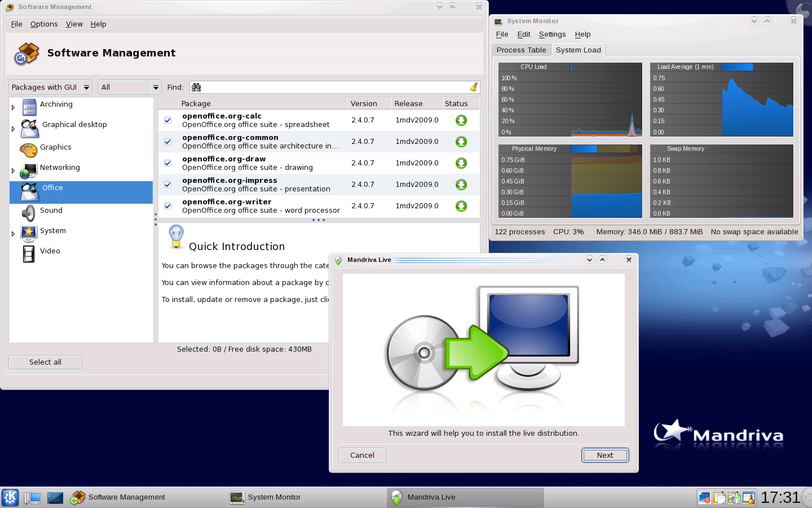The width and height of the screenshot is (812, 508).
Task: Click install arrow for openoffice.org-common
Action: coord(461,142)
